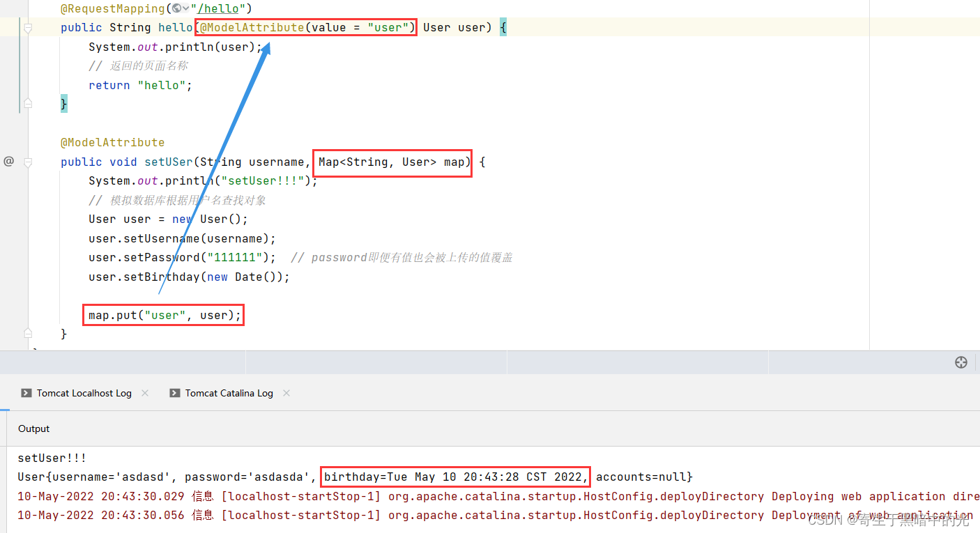Collapse the setUSer method using its fold marker
This screenshot has width=980, height=533.
28,162
